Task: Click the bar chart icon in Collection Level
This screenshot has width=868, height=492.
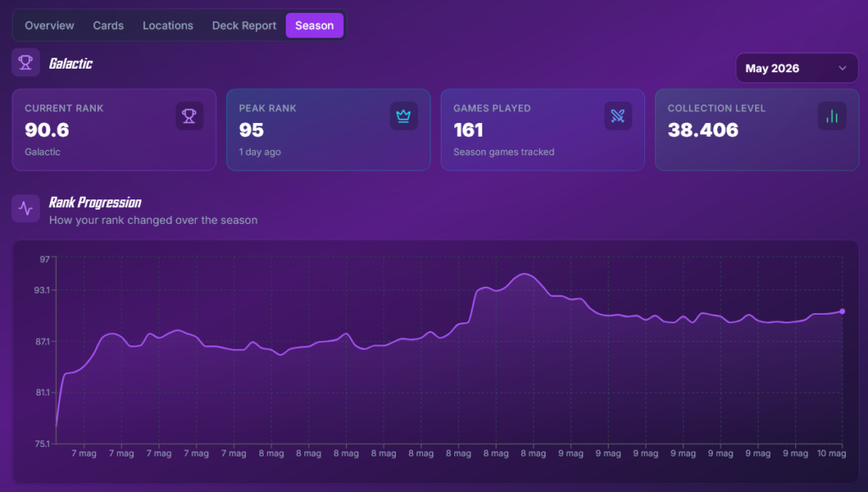Action: click(832, 116)
